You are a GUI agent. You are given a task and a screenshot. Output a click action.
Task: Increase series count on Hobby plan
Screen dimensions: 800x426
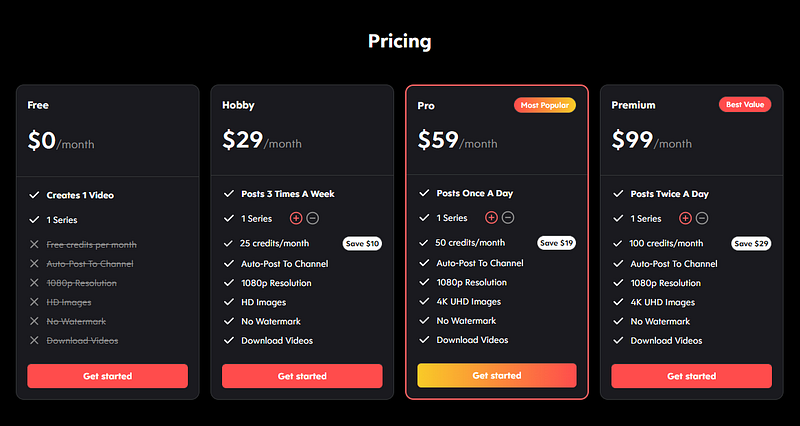coord(296,218)
